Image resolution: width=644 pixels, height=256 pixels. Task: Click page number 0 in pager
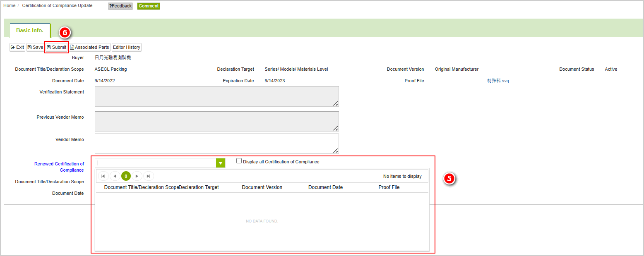point(126,176)
